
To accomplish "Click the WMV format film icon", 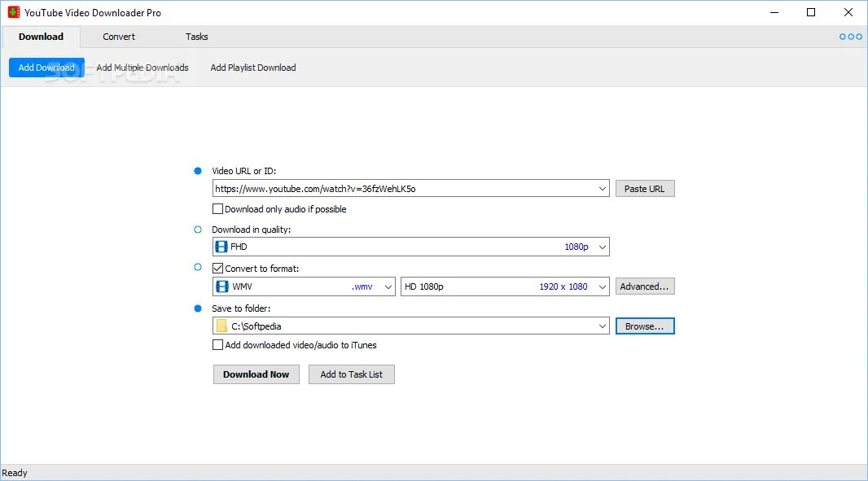I will click(221, 286).
